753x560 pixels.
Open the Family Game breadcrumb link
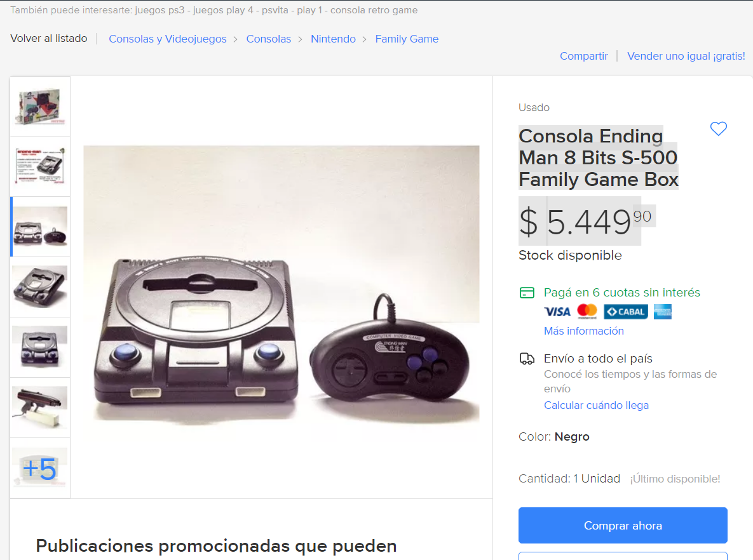407,39
